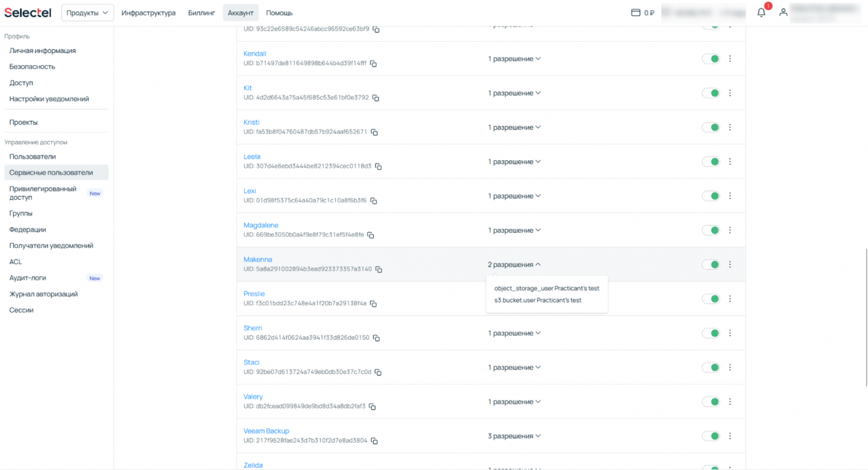Viewport: 868px width, 470px height.
Task: Expand Staci's 1 разрешение dropdown
Action: point(514,368)
